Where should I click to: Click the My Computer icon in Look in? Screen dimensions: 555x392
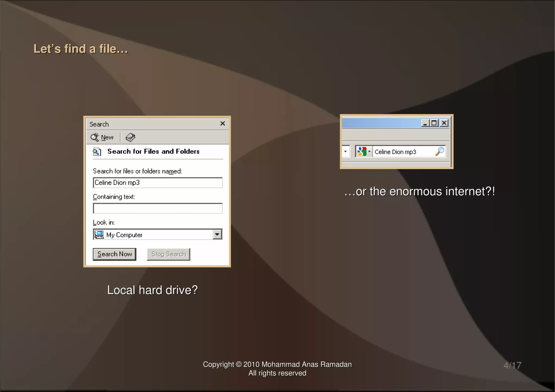[x=99, y=235]
